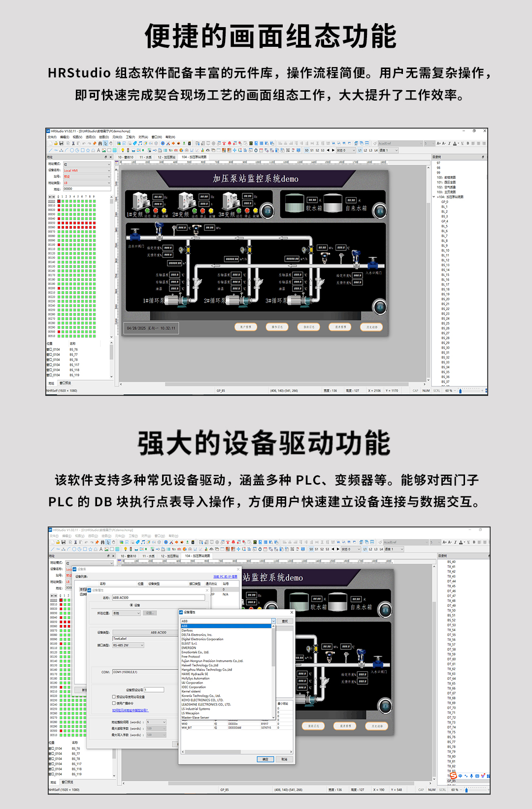Switch to the 11 - 水质 tab in the upper window
Screen dimensions: 532x809
tap(145, 157)
